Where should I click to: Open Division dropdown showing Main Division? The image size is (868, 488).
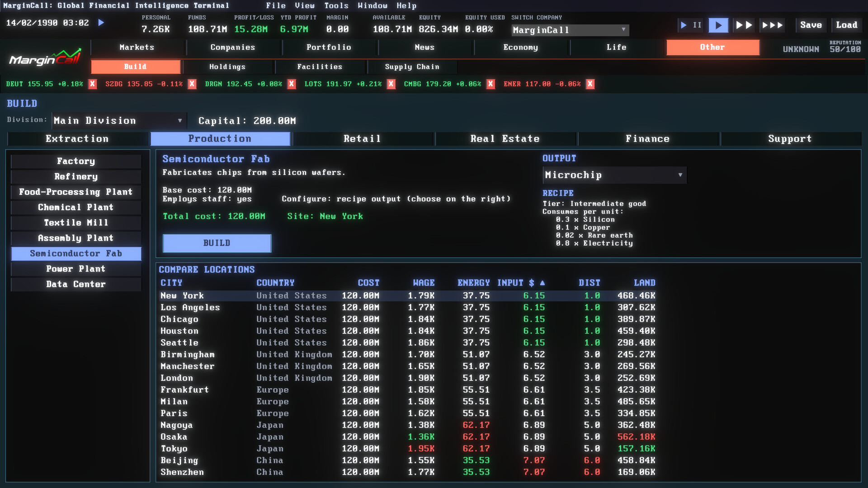(x=118, y=121)
